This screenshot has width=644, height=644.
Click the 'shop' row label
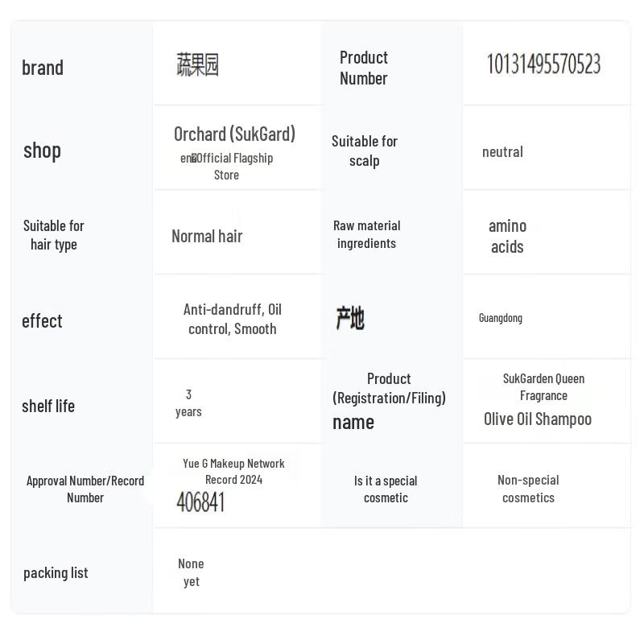42,151
